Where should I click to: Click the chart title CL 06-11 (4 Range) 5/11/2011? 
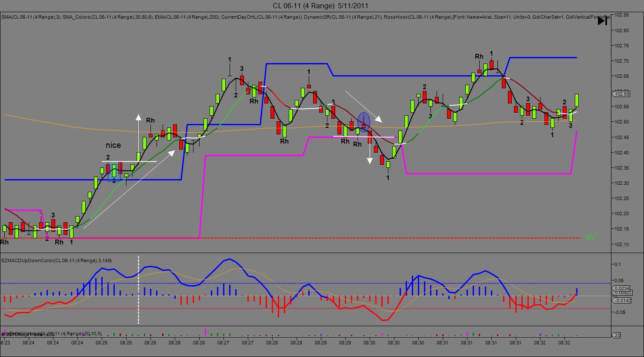click(x=321, y=6)
